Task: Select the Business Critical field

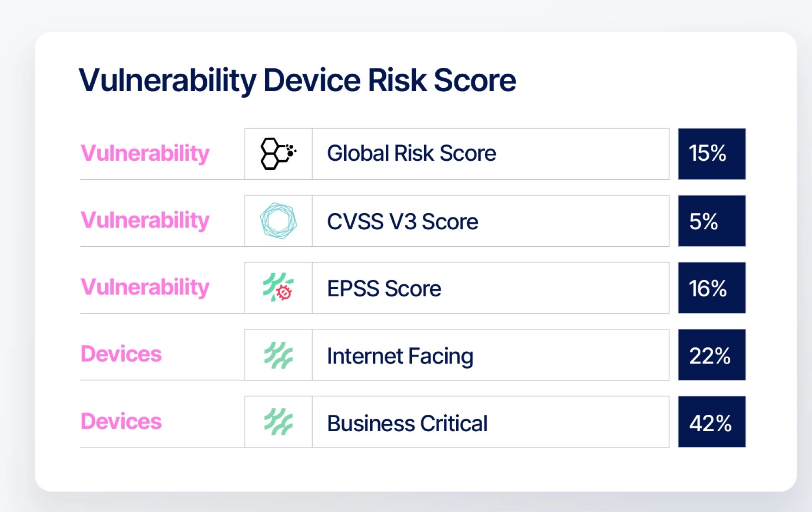Action: point(491,421)
